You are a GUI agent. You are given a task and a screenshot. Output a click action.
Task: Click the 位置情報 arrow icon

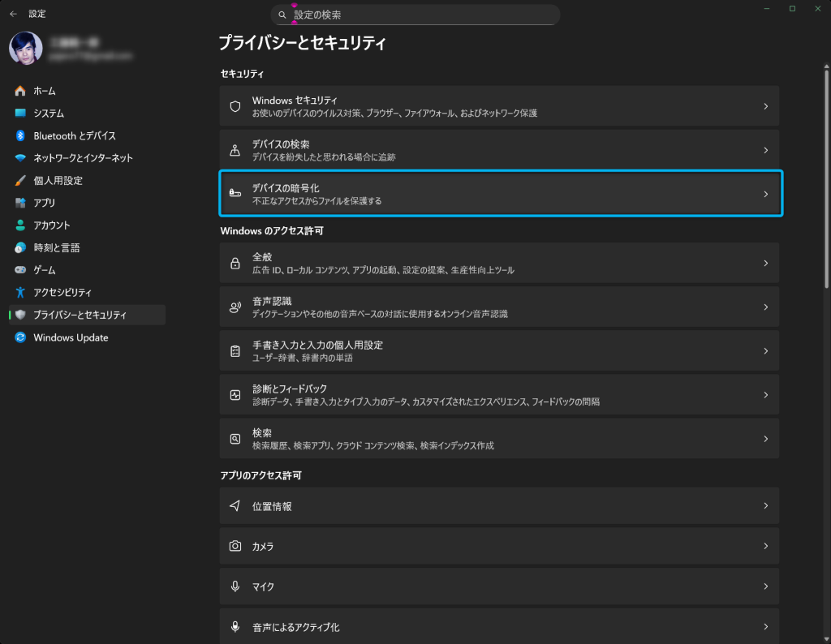[235, 505]
